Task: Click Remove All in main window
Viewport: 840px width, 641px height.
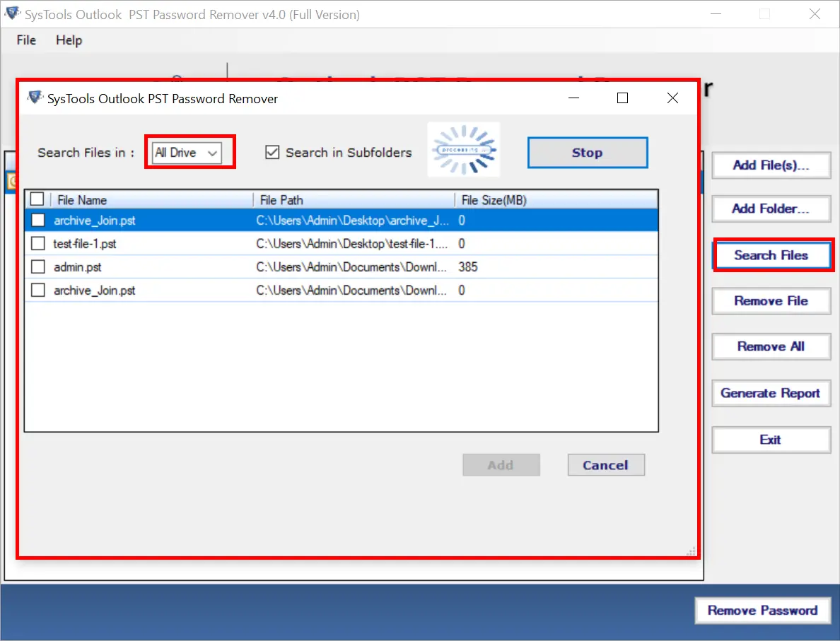Action: 771,346
